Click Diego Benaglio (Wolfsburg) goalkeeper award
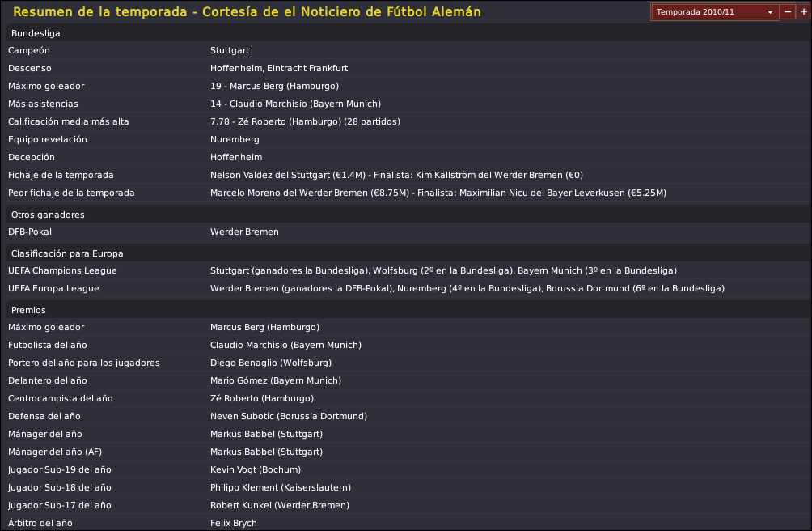This screenshot has width=812, height=531. tap(271, 363)
